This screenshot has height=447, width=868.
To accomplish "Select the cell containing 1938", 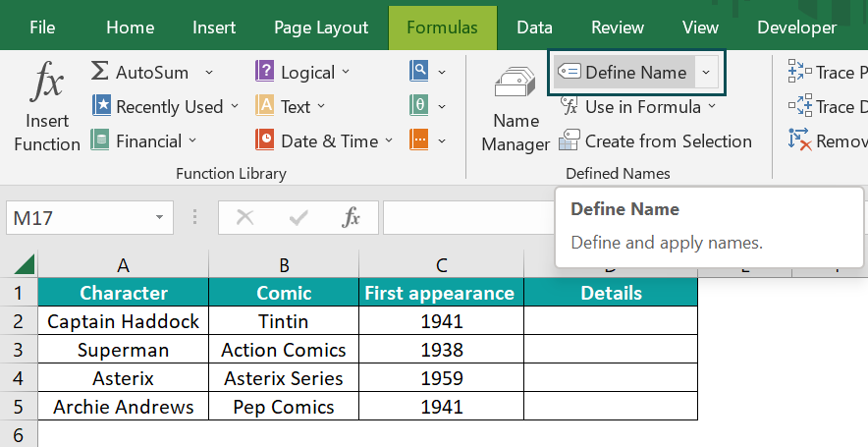I will click(441, 350).
